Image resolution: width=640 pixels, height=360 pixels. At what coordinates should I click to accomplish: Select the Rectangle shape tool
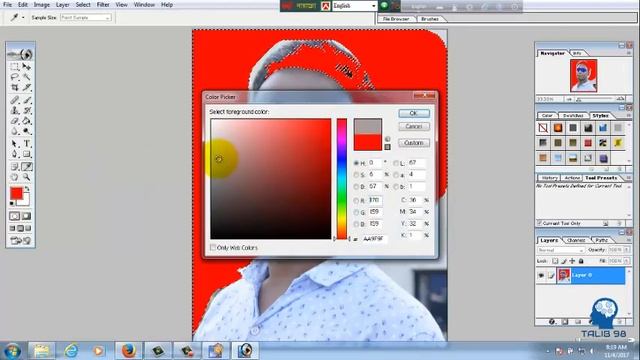[27, 154]
